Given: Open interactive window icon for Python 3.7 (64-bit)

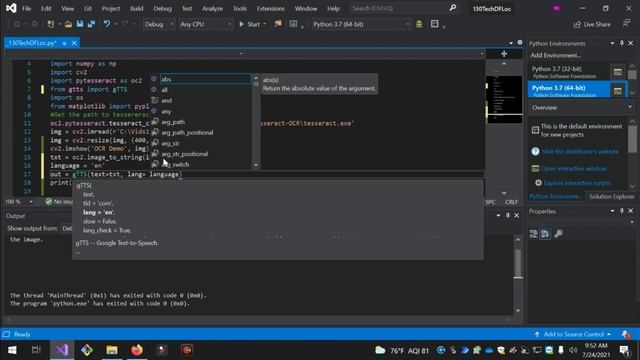Looking at the screenshot, I should 618,90.
